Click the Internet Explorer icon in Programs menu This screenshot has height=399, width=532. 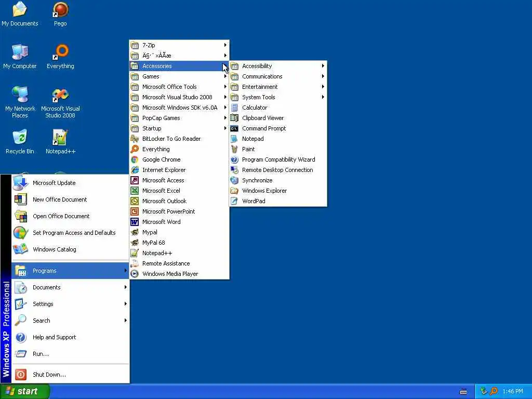pos(135,170)
